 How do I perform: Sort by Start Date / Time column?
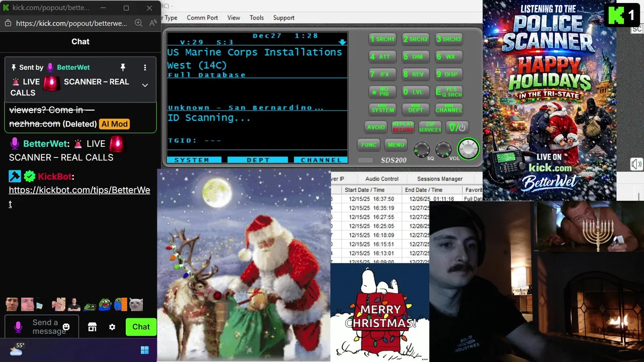coord(372,190)
